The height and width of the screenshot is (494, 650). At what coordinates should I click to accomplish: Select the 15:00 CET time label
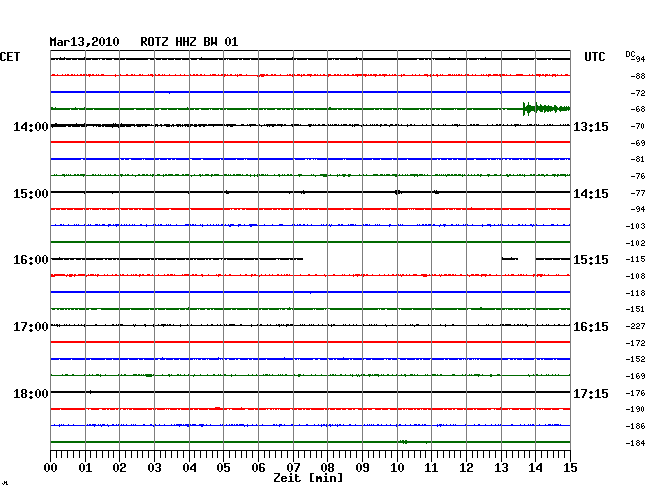click(x=31, y=194)
